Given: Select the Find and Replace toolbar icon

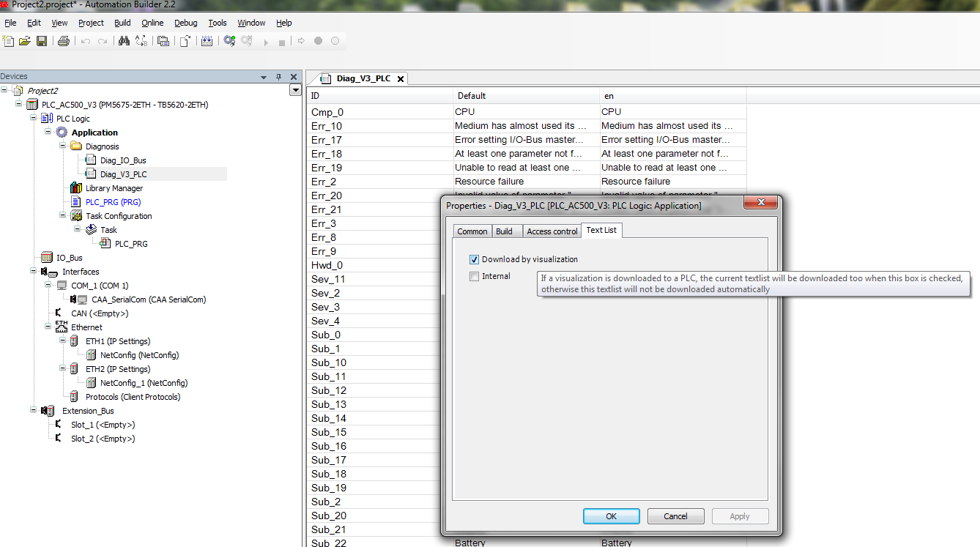Looking at the screenshot, I should tap(141, 41).
